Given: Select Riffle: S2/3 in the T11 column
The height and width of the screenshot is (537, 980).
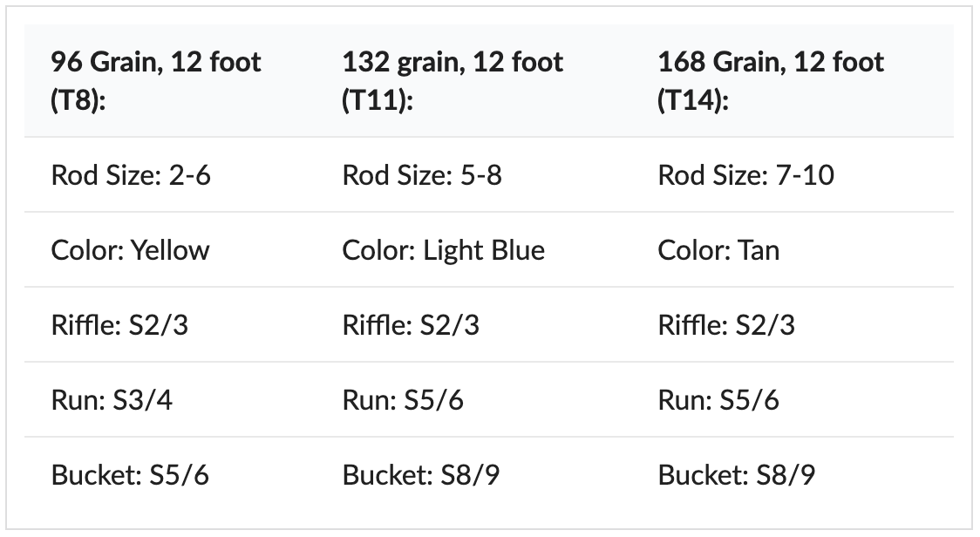Looking at the screenshot, I should pyautogui.click(x=473, y=324).
